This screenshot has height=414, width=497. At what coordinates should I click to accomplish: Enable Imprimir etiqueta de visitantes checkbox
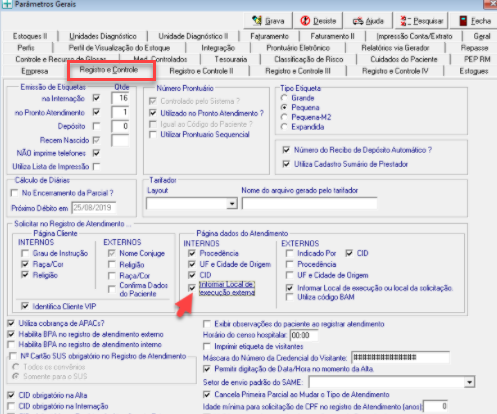point(207,346)
